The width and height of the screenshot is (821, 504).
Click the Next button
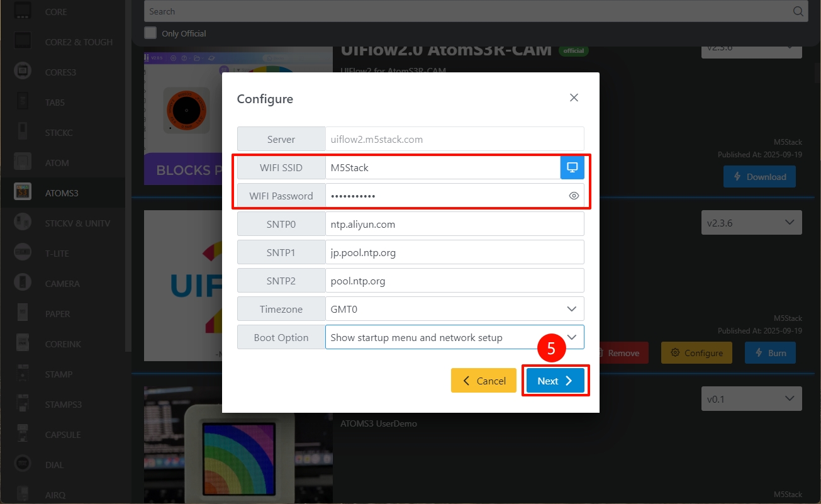(x=556, y=381)
